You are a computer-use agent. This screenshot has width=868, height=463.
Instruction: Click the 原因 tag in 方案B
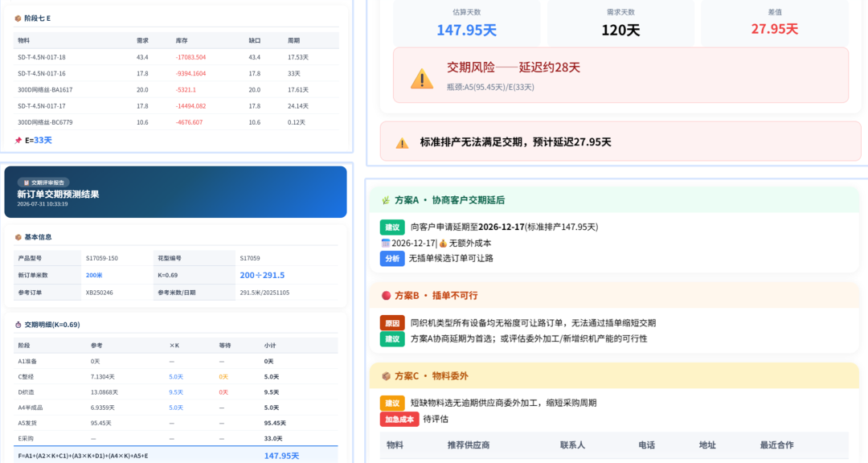(392, 323)
